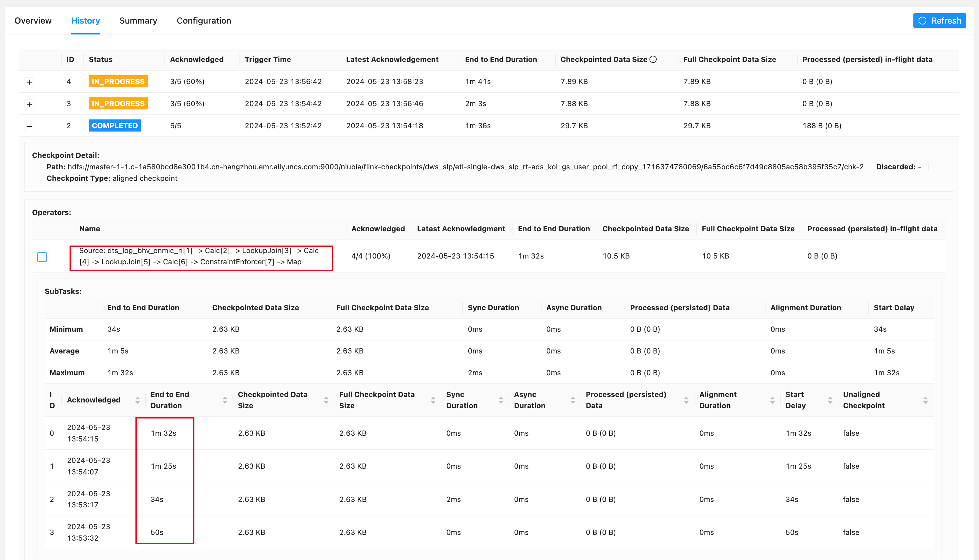Sort subtasks by Sync Duration
Image resolution: width=979 pixels, height=560 pixels.
point(501,400)
